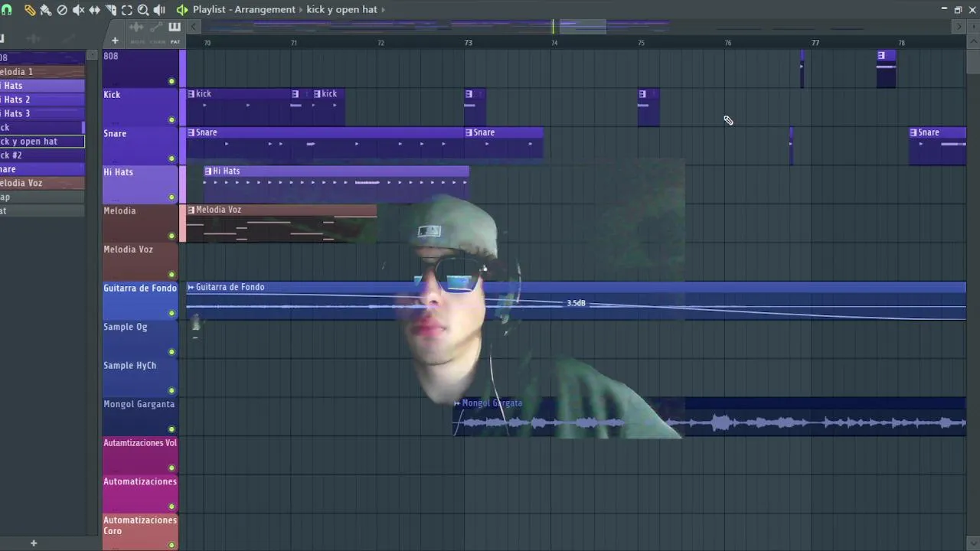Open the Mongol Gargata clip menu
The image size is (980, 551).
[457, 403]
